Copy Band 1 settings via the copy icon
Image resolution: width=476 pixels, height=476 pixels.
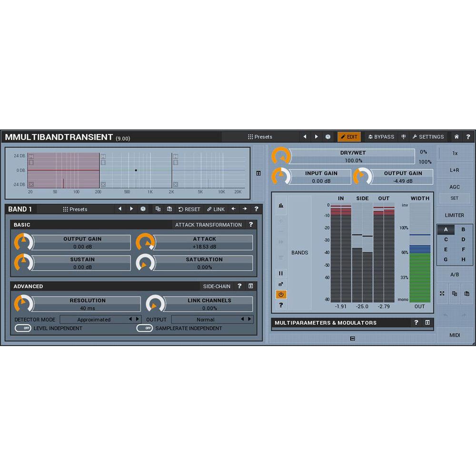point(158,209)
